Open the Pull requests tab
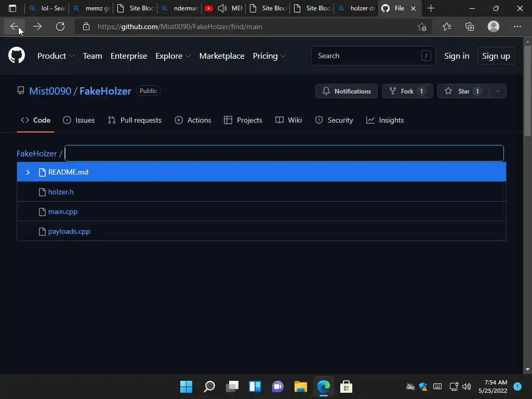This screenshot has width=532, height=399. [135, 120]
